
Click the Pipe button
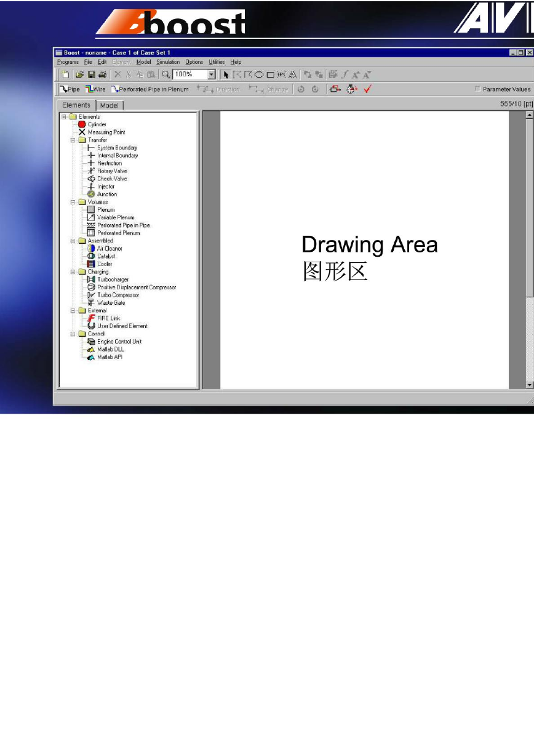(x=70, y=89)
